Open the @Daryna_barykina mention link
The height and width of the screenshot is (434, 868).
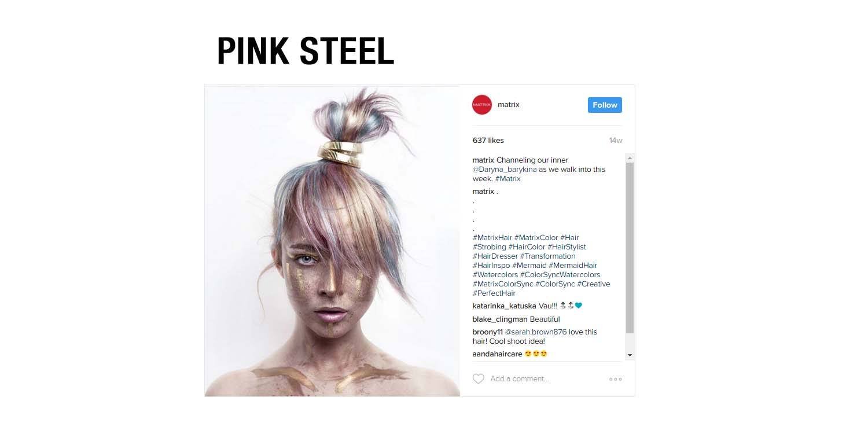pos(506,170)
